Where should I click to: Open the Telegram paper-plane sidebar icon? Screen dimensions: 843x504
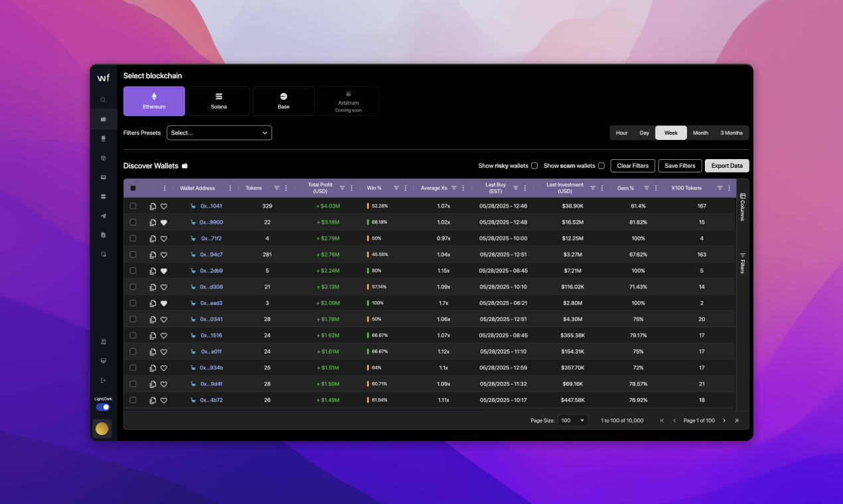pyautogui.click(x=103, y=216)
